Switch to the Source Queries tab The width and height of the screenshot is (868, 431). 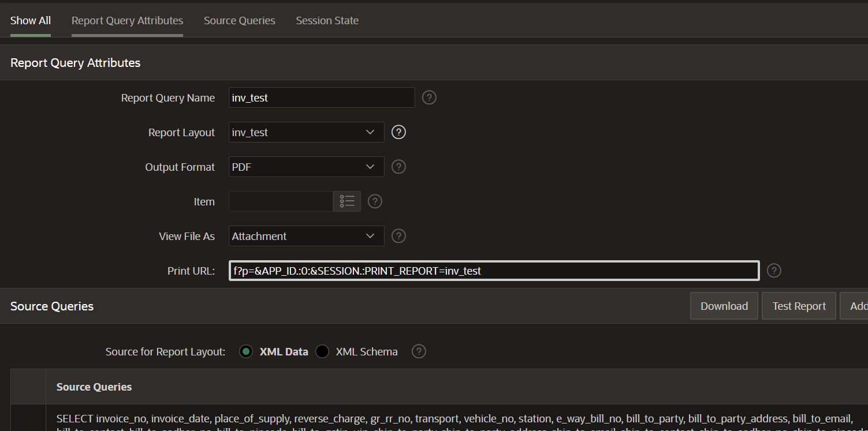[240, 21]
